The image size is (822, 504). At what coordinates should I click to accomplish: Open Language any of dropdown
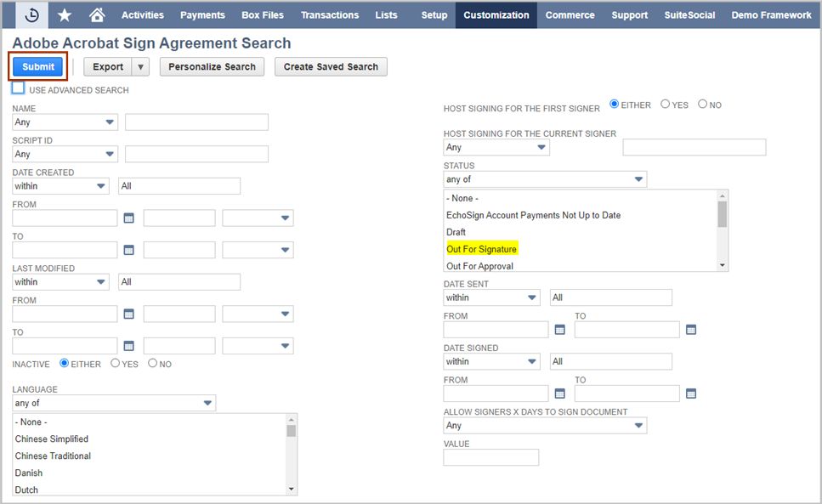point(114,403)
